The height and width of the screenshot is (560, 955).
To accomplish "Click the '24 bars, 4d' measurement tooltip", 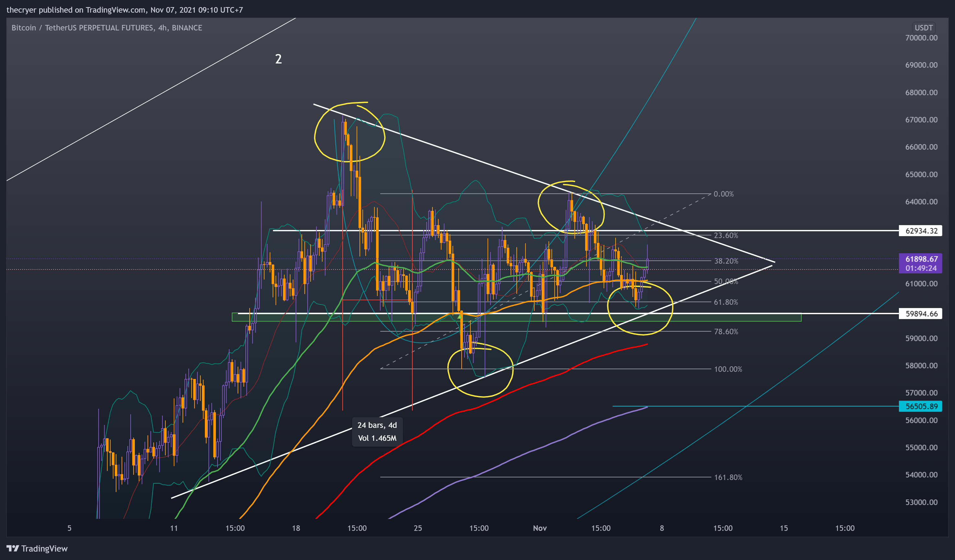I will point(377,425).
